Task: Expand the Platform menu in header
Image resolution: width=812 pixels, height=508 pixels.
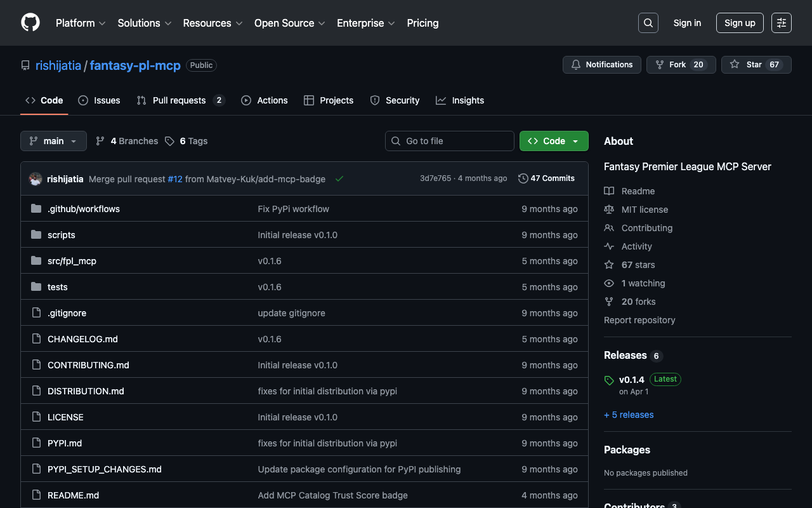Action: coord(81,23)
